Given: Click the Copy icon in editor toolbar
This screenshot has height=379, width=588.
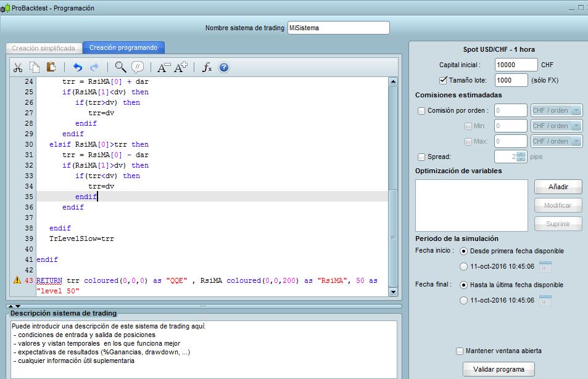Looking at the screenshot, I should (35, 67).
